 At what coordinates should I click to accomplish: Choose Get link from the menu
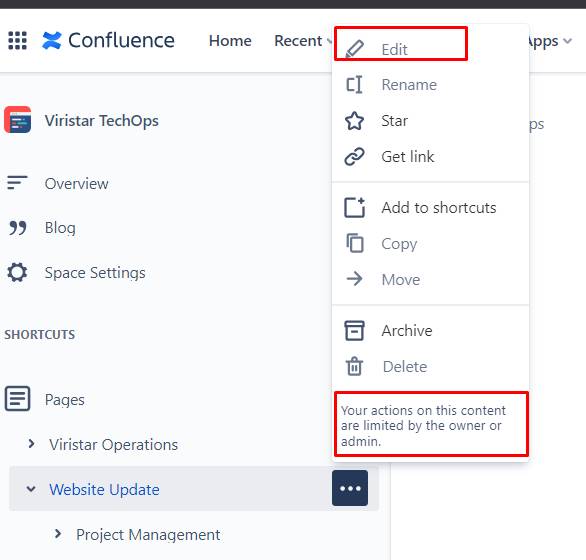[431, 156]
